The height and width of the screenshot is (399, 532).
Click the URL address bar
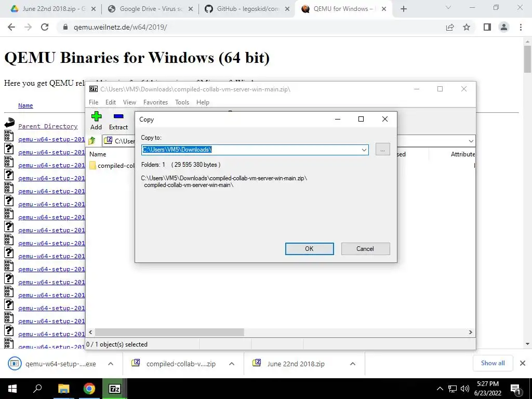pyautogui.click(x=251, y=27)
